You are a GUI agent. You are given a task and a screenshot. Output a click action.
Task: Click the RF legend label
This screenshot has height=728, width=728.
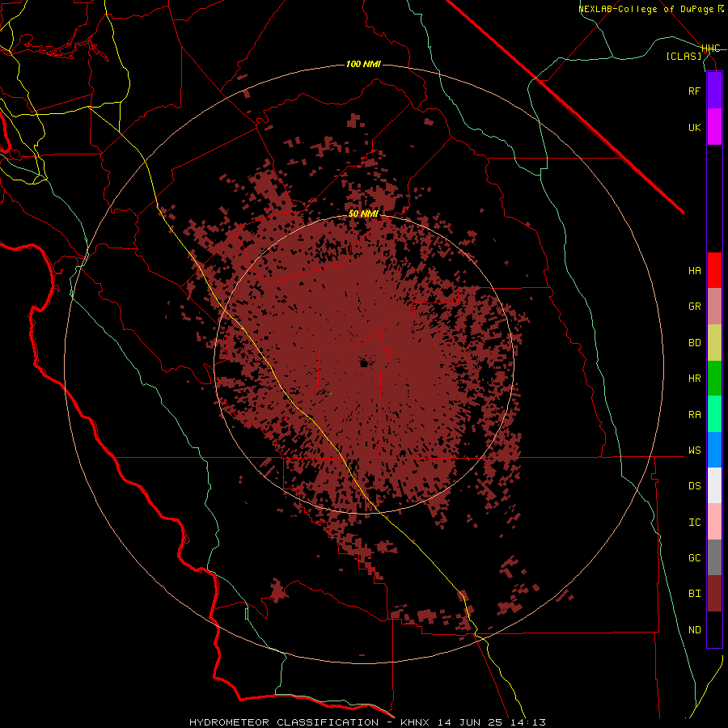[695, 91]
